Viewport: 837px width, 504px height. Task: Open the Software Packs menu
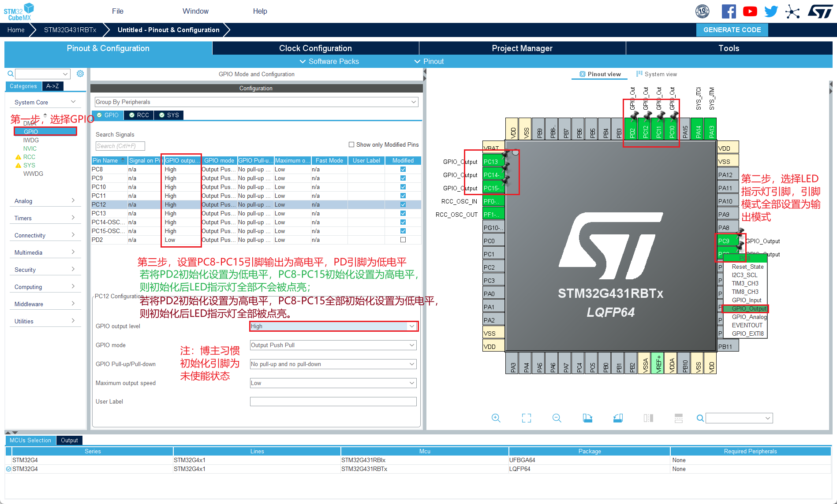click(329, 61)
